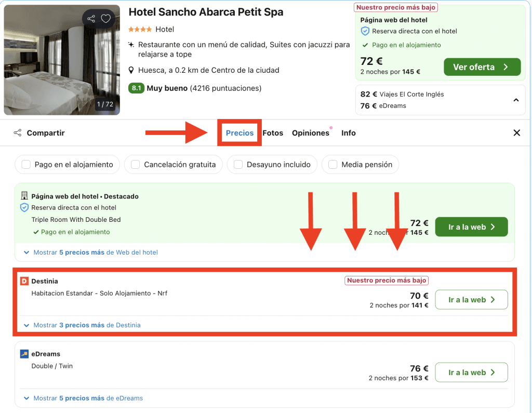Switch to the Fotos tab
Viewport: 532px width, 413px height.
(x=273, y=133)
